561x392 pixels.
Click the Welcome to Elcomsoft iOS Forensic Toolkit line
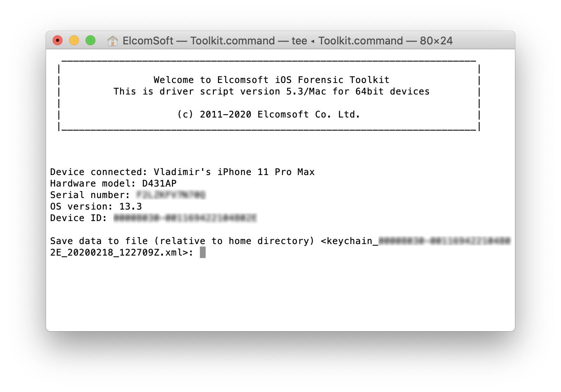pyautogui.click(x=271, y=80)
